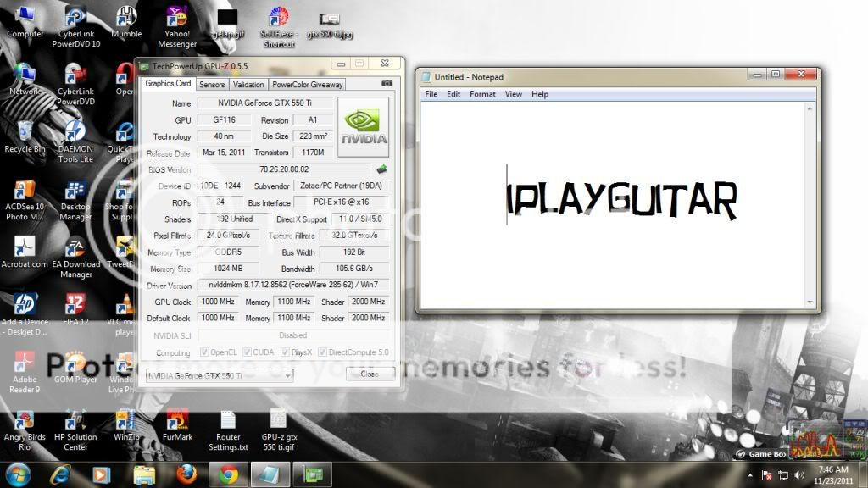The height and width of the screenshot is (488, 868).
Task: Launch FurMark from the desktop
Action: 177,425
